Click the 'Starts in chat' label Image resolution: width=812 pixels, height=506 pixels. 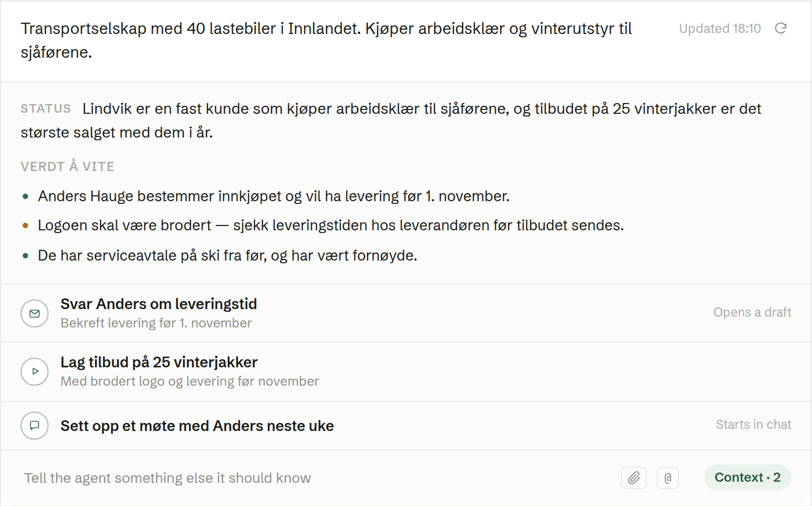(x=753, y=425)
